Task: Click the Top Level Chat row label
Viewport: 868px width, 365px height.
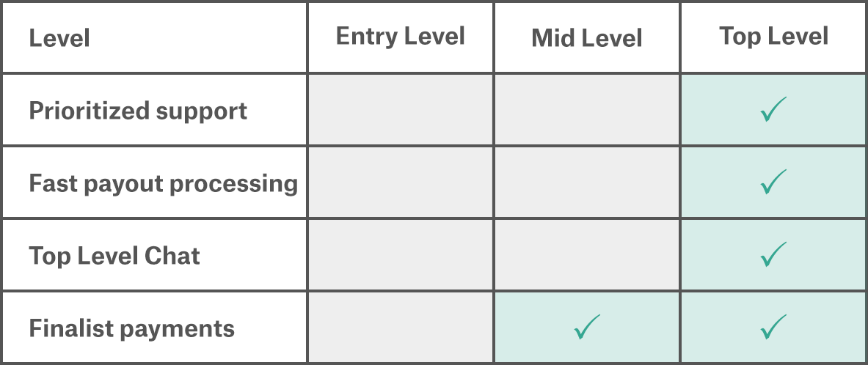Action: pyautogui.click(x=114, y=256)
